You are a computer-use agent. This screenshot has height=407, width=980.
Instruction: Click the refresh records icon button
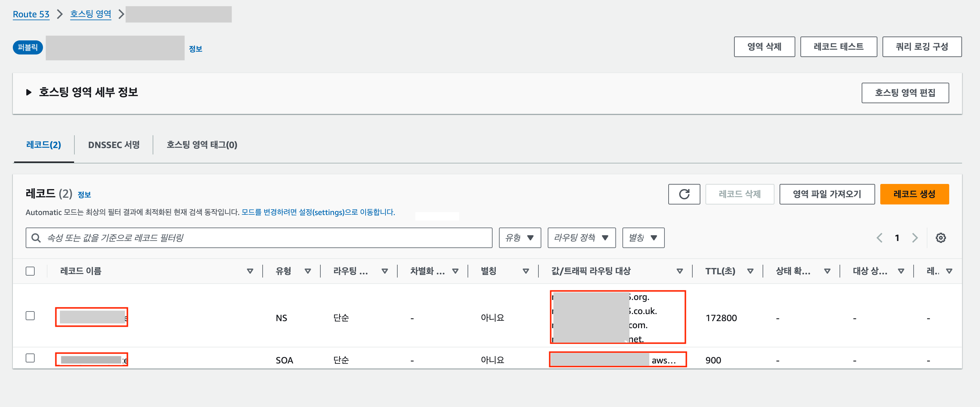[x=684, y=194]
